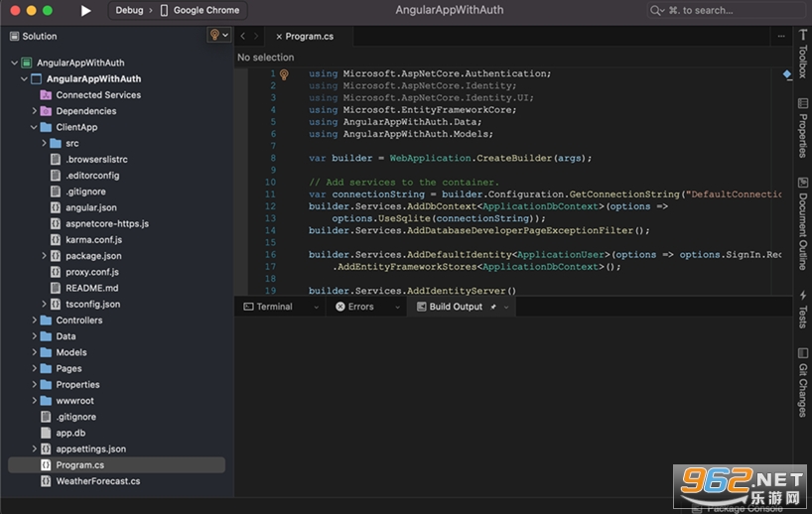Toggle the Build Output pin icon
This screenshot has height=514, width=812.
click(493, 307)
